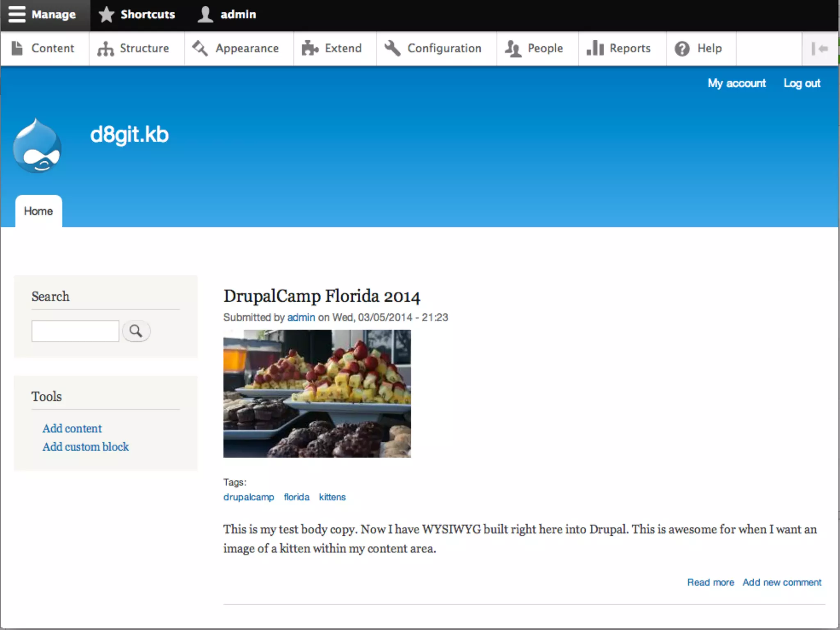Click the Drupal drop logo
840x630 pixels.
(x=37, y=146)
